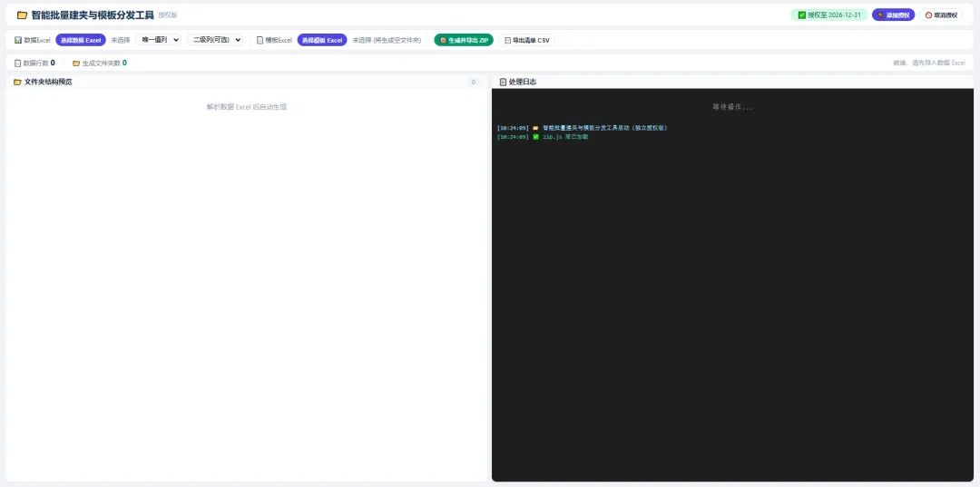Click the 处理日志 panel title
The height and width of the screenshot is (487, 980).
pyautogui.click(x=523, y=82)
